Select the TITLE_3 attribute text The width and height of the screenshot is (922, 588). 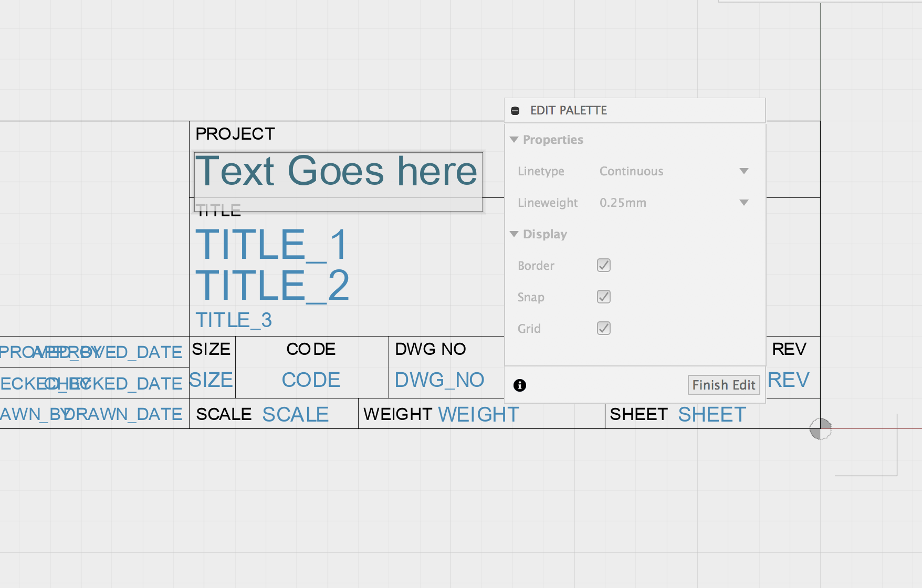coord(234,320)
